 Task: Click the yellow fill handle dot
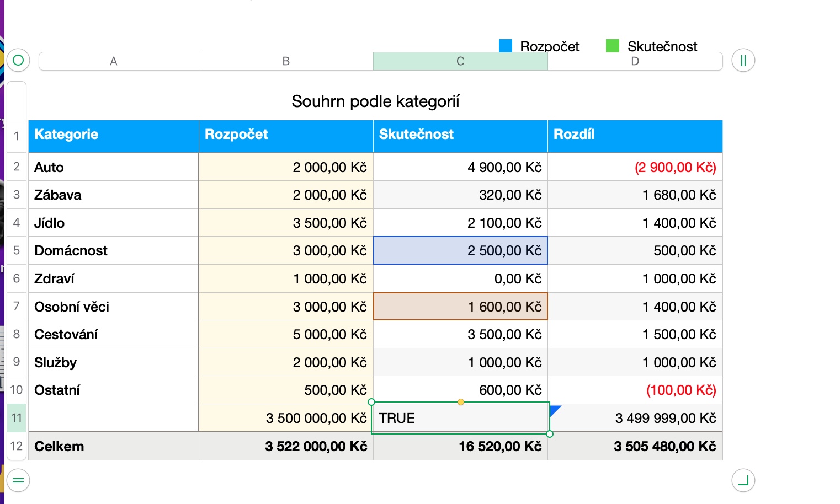click(461, 402)
